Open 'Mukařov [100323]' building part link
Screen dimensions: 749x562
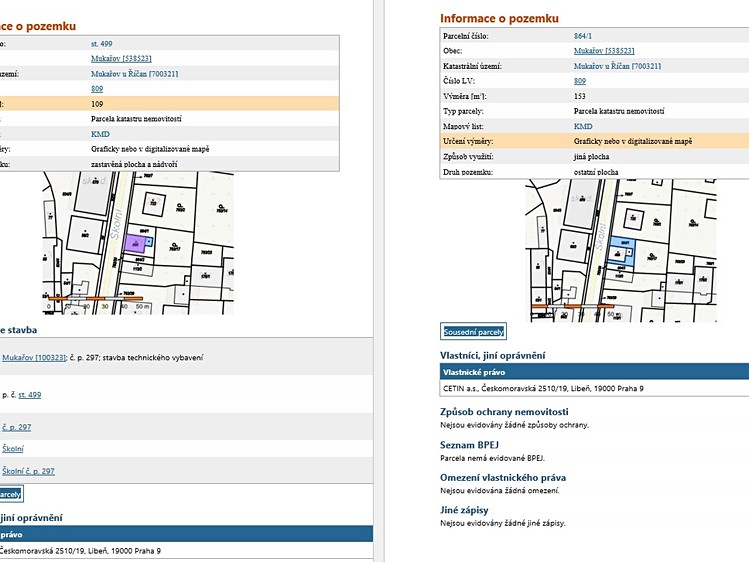[34, 357]
